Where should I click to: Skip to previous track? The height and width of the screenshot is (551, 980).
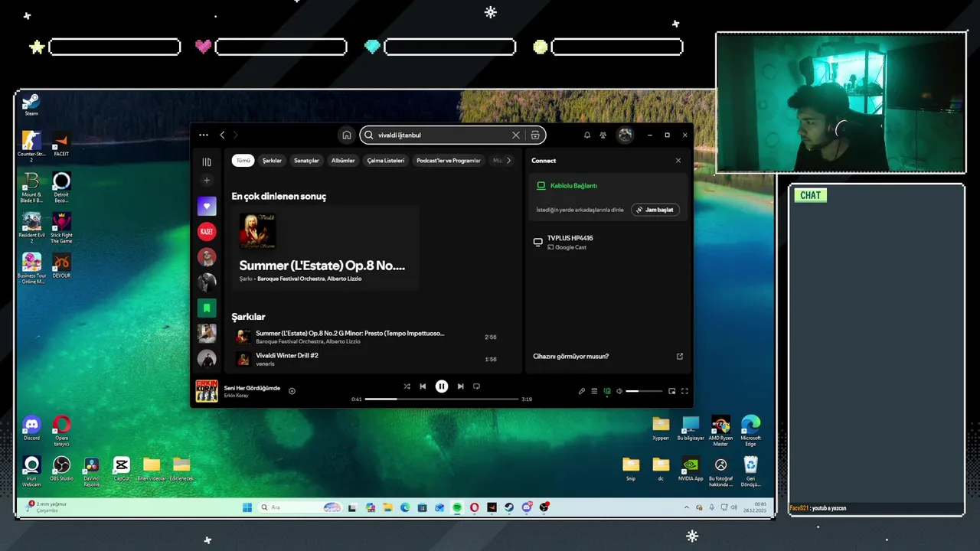(x=423, y=386)
